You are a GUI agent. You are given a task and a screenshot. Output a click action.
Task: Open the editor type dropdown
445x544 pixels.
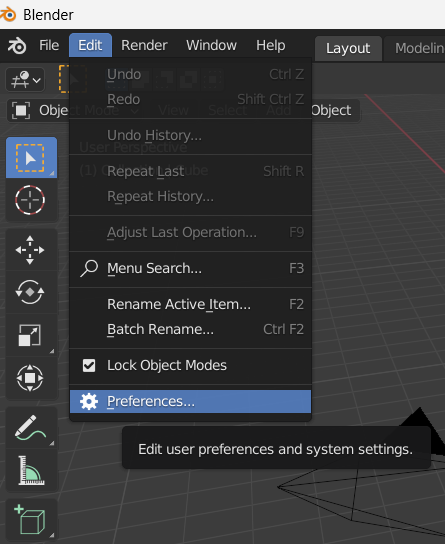(x=25, y=79)
